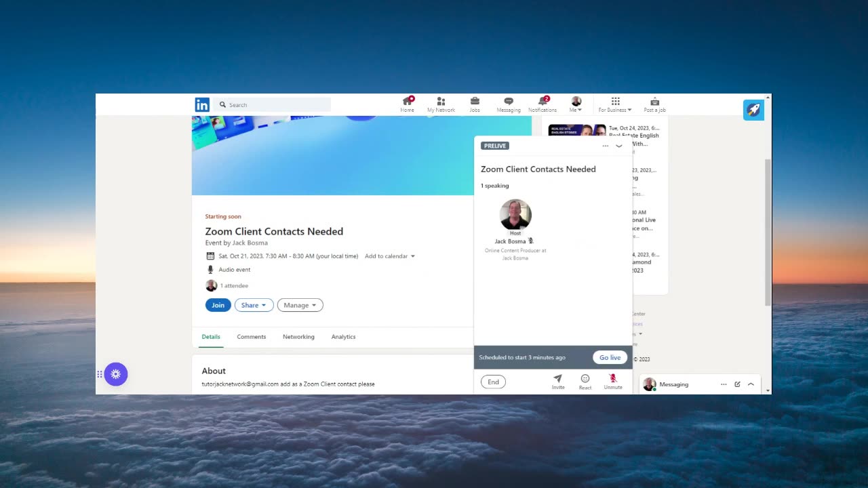The width and height of the screenshot is (868, 488).
Task: Click the '1 speaking' label
Action: point(494,186)
